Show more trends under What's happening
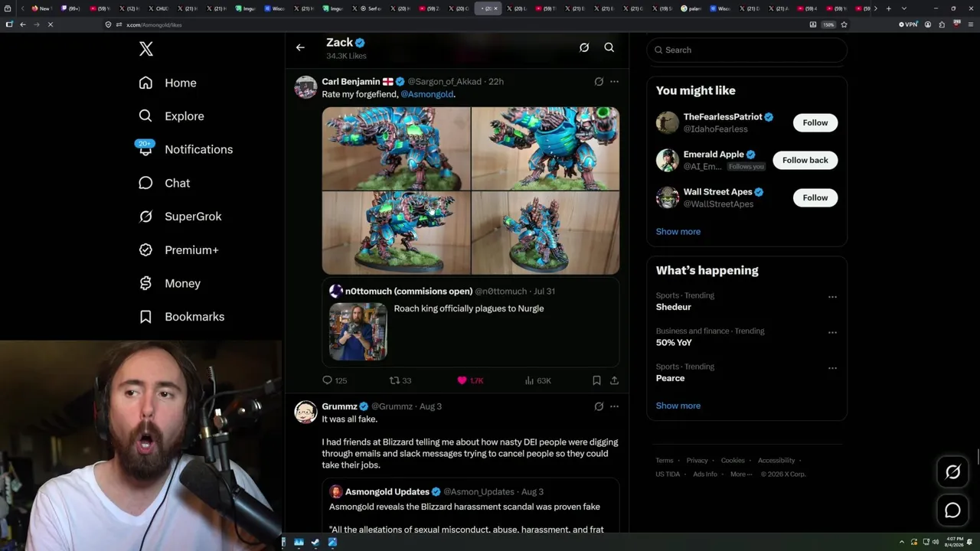 (x=678, y=406)
